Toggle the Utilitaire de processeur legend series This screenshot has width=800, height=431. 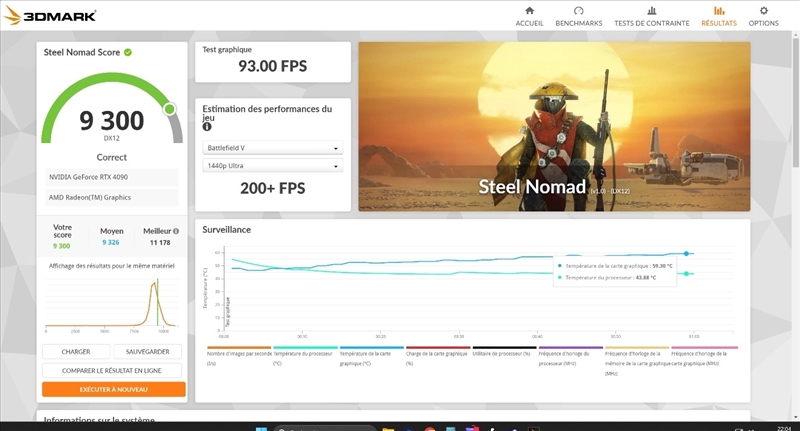[x=504, y=353]
